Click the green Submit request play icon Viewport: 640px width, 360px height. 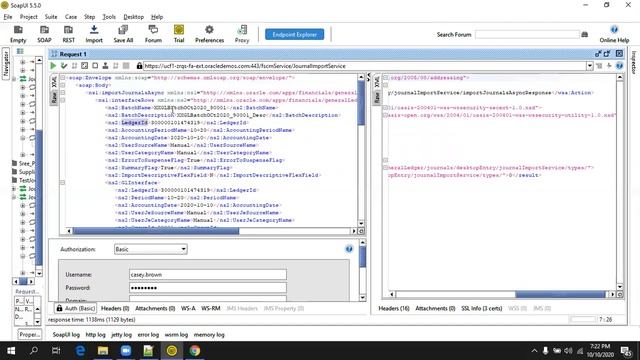(x=53, y=66)
